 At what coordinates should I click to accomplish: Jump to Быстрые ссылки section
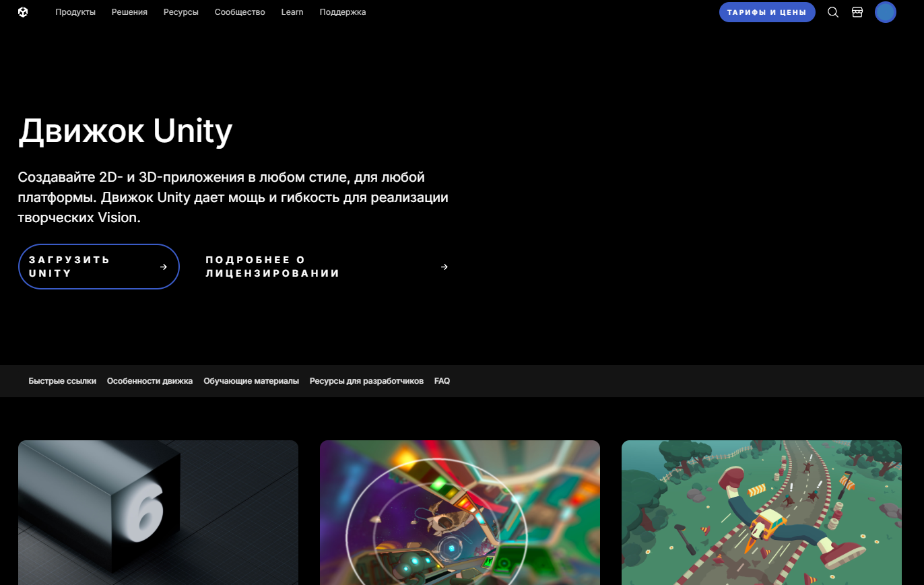[x=62, y=381]
